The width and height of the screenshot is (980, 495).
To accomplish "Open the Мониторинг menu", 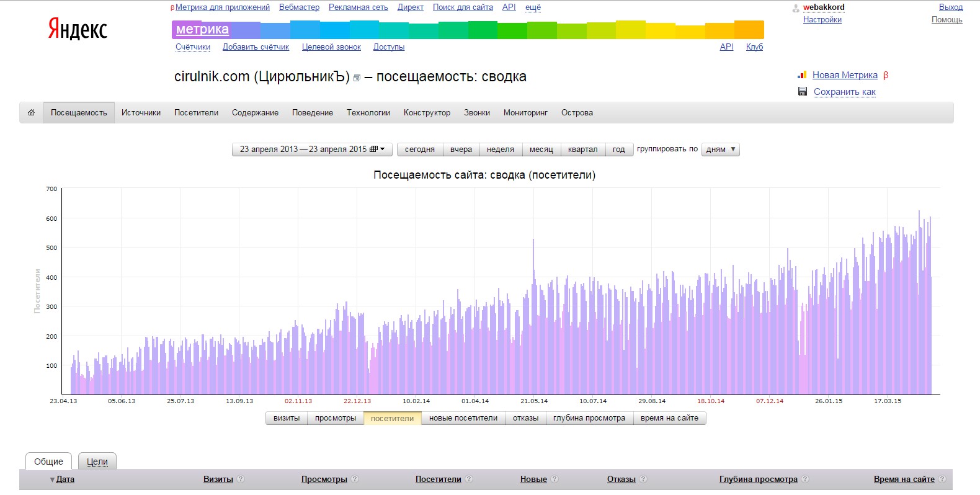I will [x=525, y=113].
